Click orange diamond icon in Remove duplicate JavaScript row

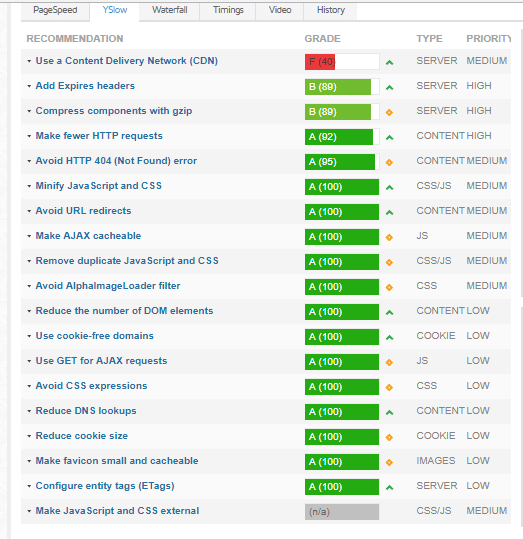click(389, 262)
